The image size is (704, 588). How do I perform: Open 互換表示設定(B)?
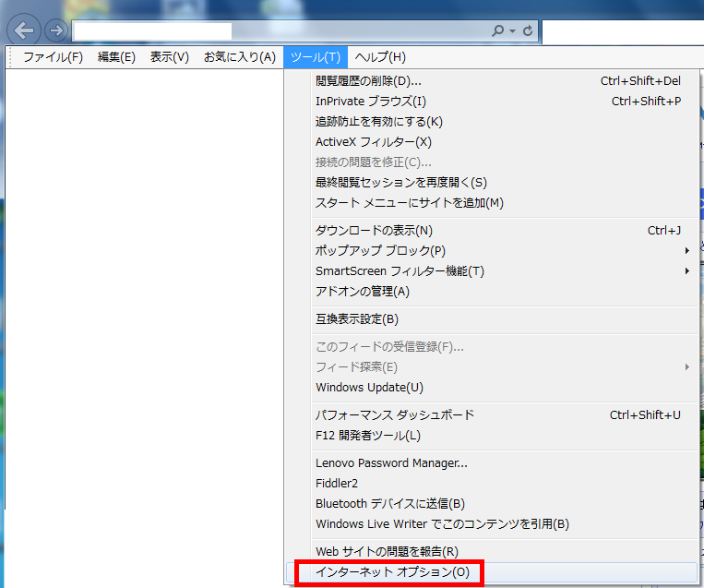coord(492,319)
